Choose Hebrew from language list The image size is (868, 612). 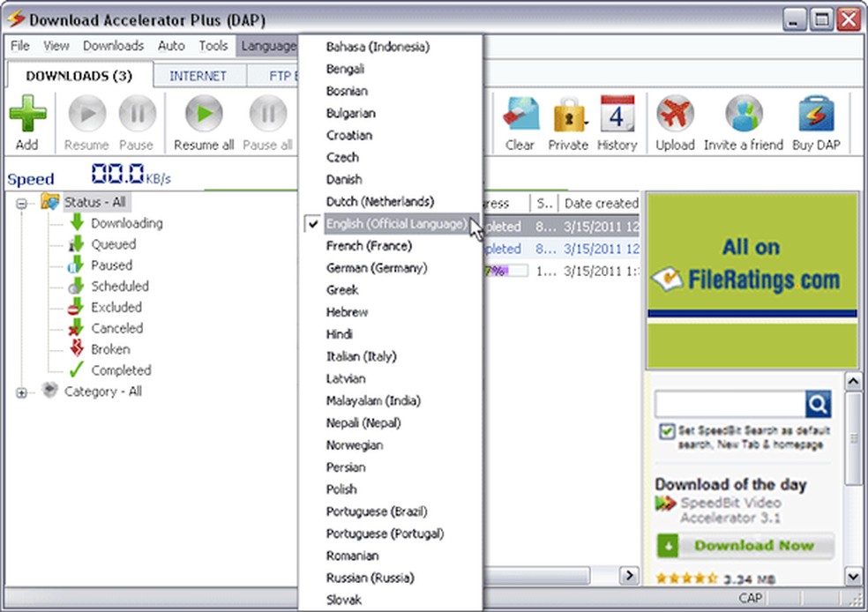point(390,312)
